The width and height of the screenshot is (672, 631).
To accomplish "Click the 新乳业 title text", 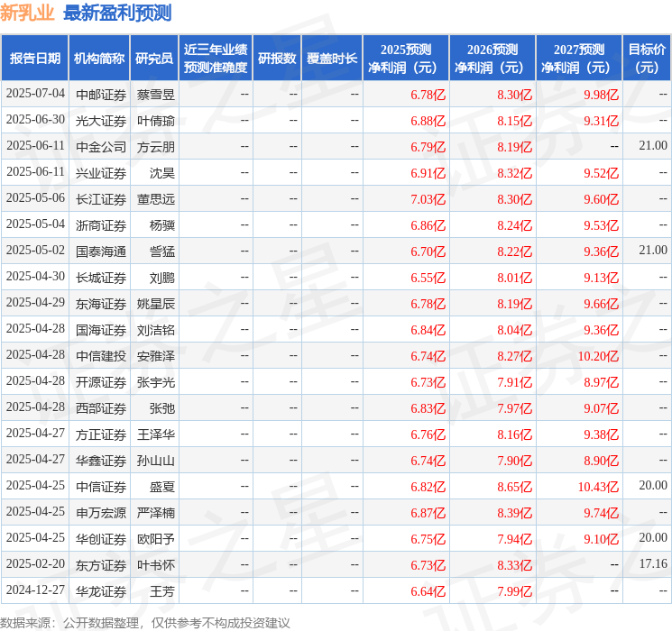I will [27, 13].
